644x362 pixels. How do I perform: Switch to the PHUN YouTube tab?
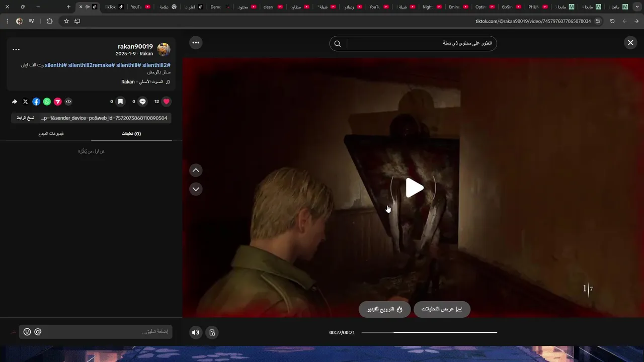point(537,7)
